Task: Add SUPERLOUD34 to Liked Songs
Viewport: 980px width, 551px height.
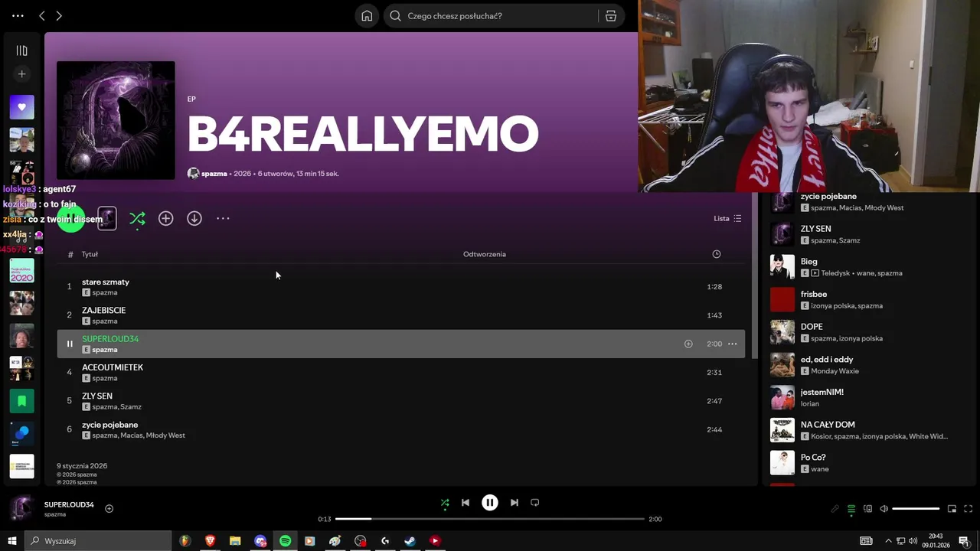Action: coord(688,344)
